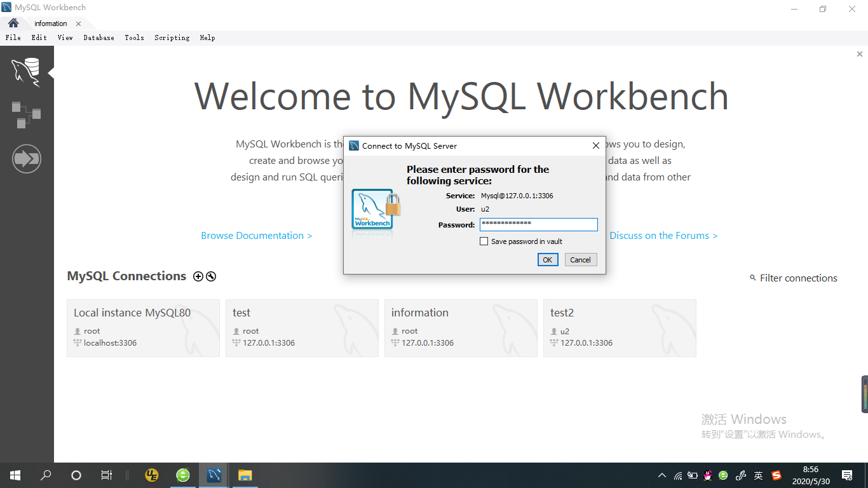868x488 pixels.
Task: Open File Explorer from the taskbar
Action: coord(245,475)
